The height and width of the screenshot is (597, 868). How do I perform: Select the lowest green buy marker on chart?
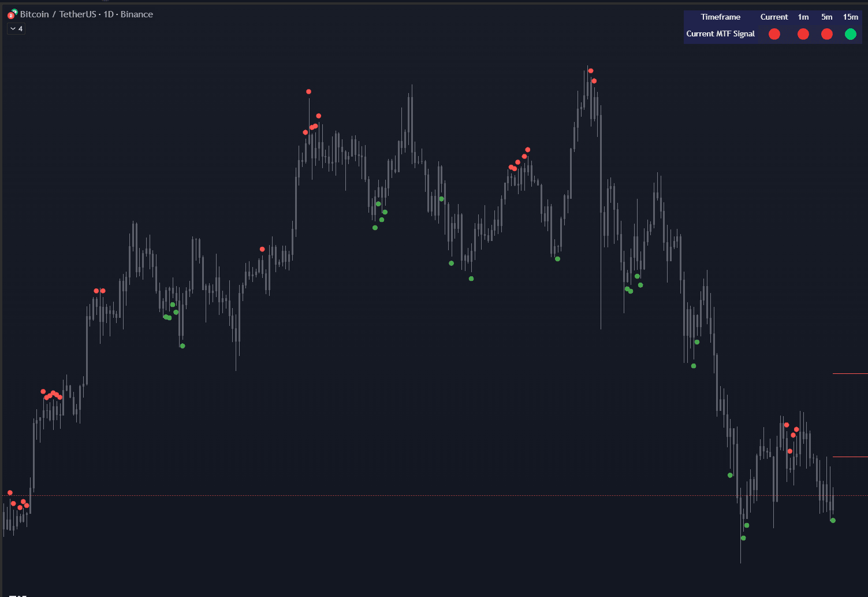tap(743, 537)
